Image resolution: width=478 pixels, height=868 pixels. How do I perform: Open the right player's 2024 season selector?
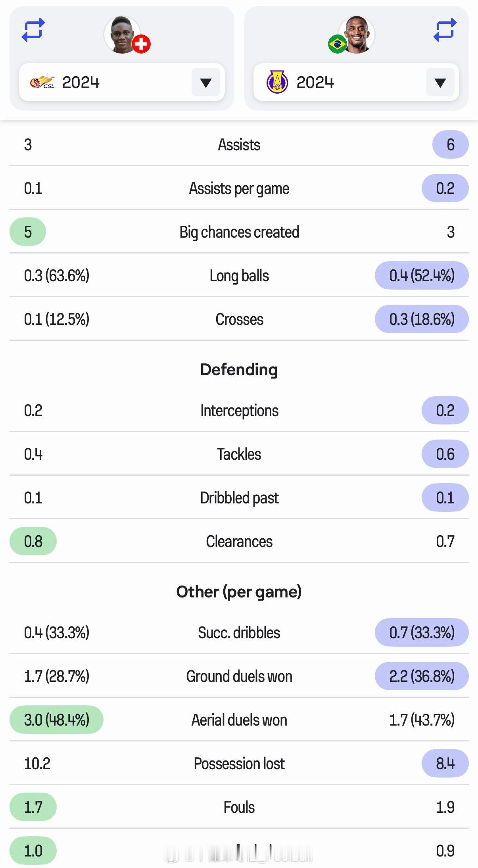[x=356, y=82]
